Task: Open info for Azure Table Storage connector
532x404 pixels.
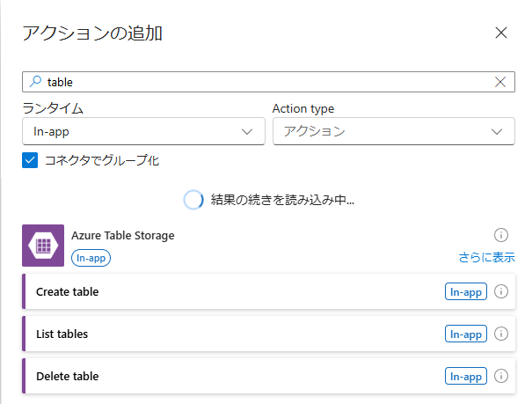Action: pos(501,235)
